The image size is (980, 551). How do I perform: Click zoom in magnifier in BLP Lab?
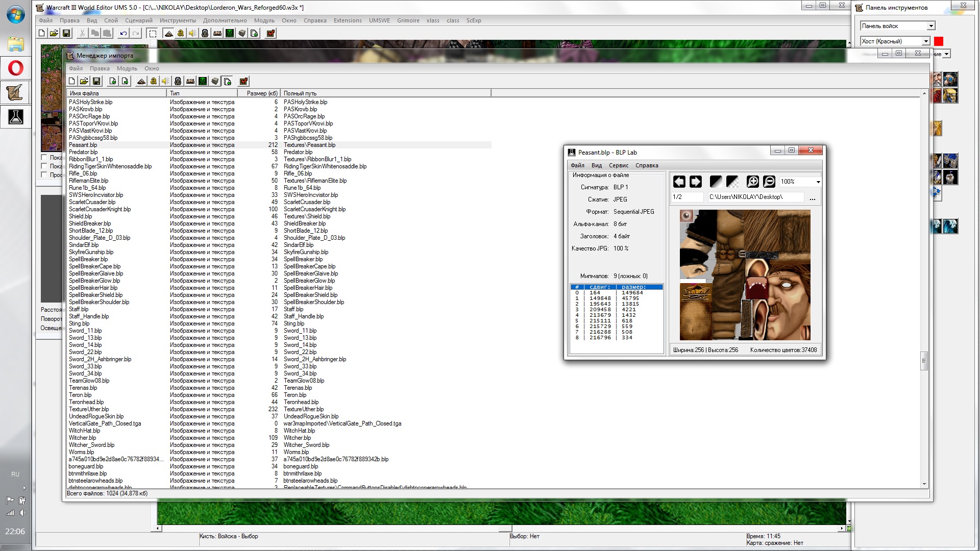coord(752,182)
